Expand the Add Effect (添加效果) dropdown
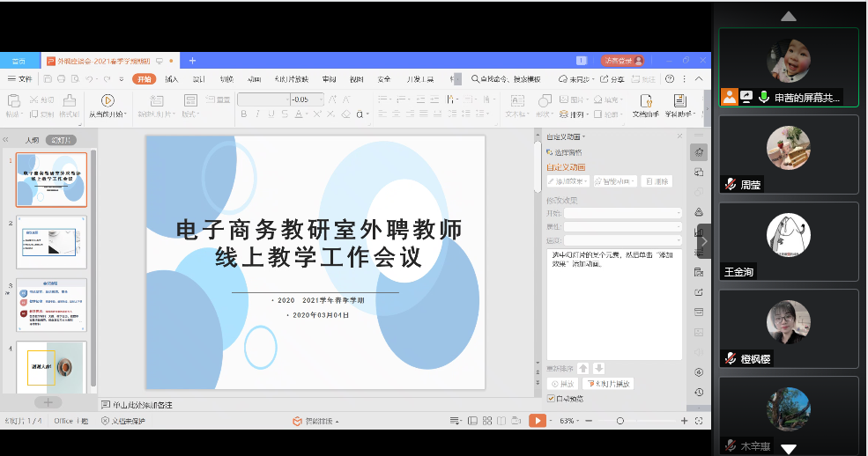Image resolution: width=868 pixels, height=456 pixels. pos(567,181)
